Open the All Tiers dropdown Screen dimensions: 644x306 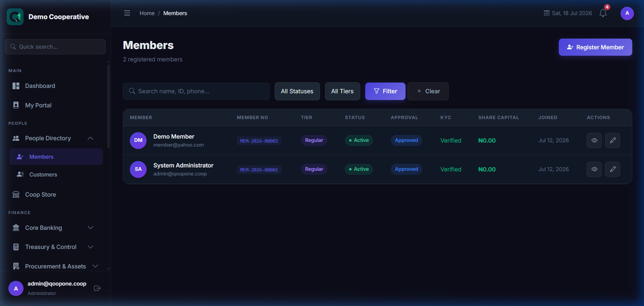coord(342,91)
